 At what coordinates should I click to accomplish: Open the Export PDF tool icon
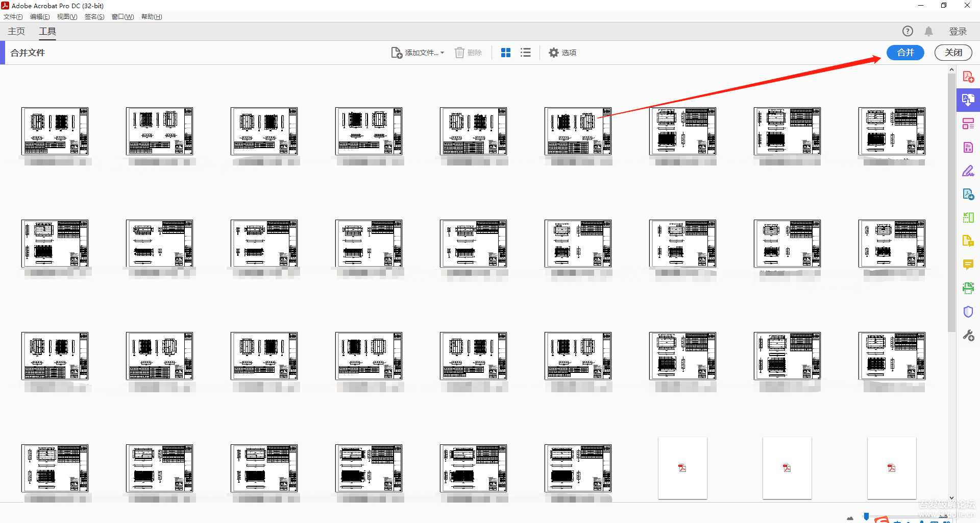(968, 147)
